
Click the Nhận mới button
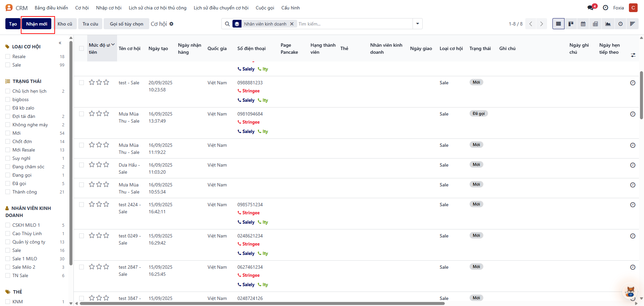37,24
